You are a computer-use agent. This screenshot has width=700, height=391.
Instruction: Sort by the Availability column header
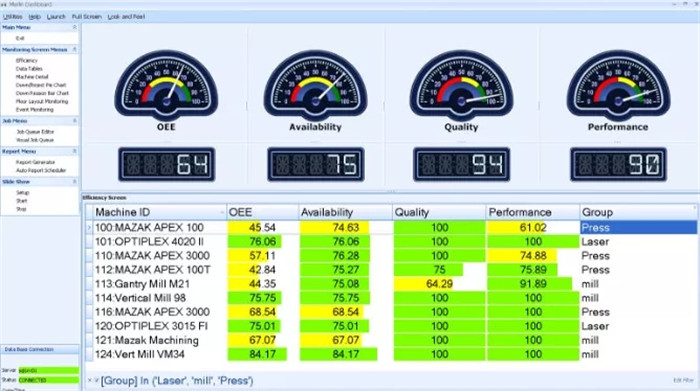coord(346,212)
